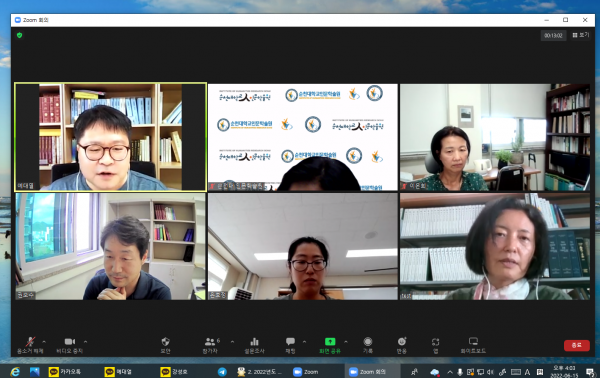This screenshot has width=600, height=378.
Task: Open touch keyboard tray icon
Action: coord(516,371)
